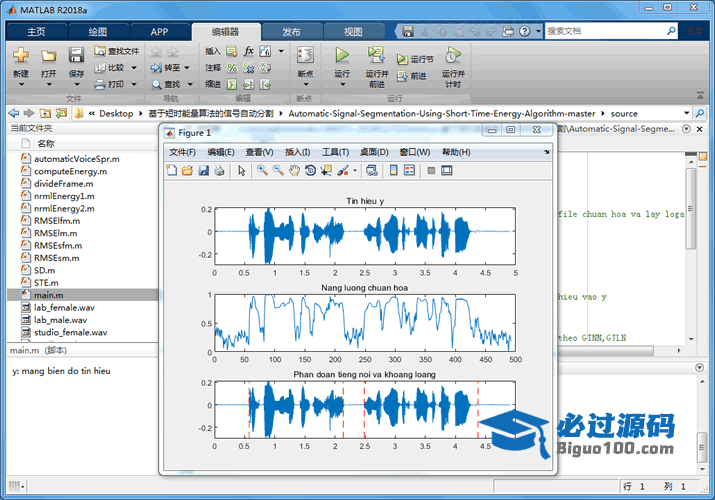Open the address bar path dropdown arrow
The height and width of the screenshot is (500, 715).
click(687, 113)
